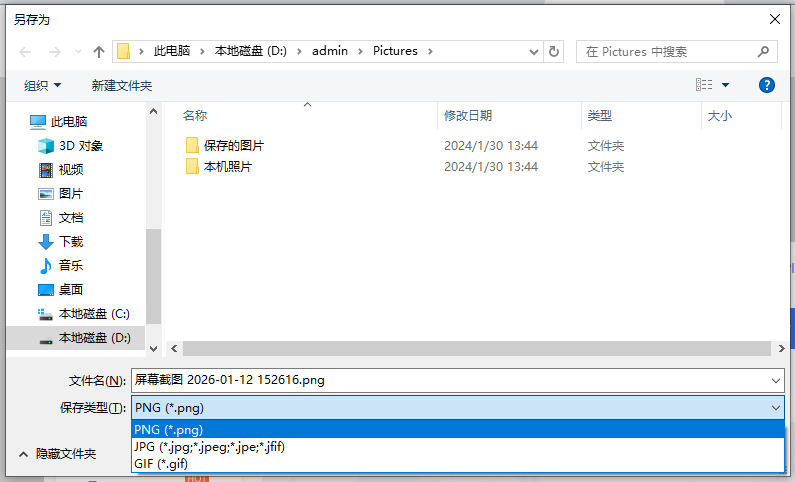Choose JPG (*.jpg;*.jpeg;*.jpe;*.jfif) from type list
Image resolution: width=795 pixels, height=482 pixels.
(458, 447)
